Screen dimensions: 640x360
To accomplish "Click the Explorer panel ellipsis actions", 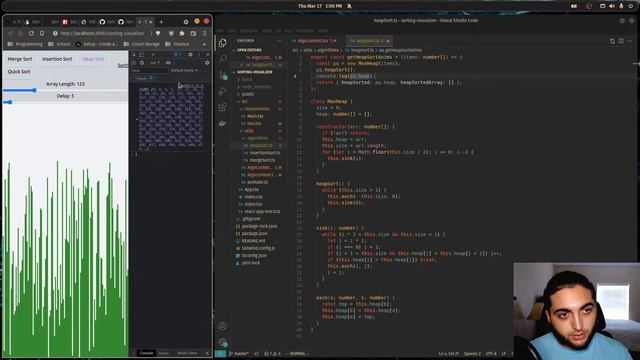I will 279,41.
